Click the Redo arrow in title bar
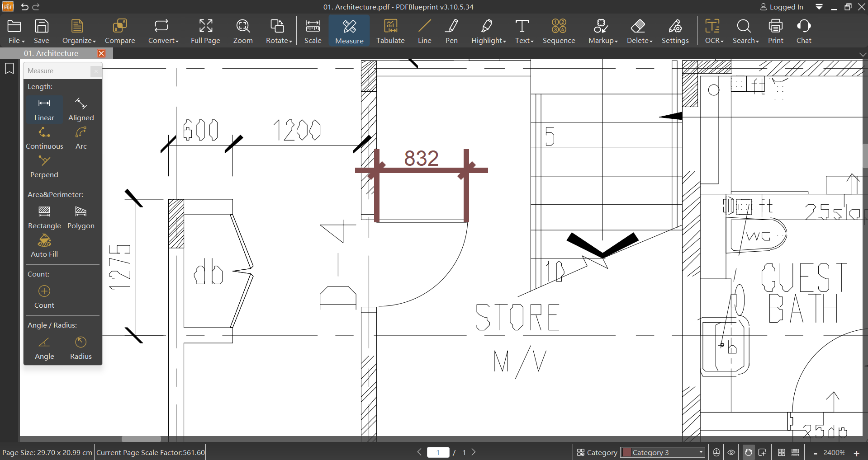 tap(36, 7)
